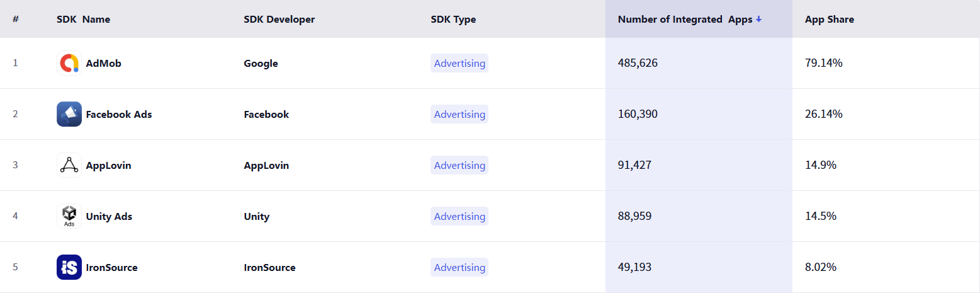Select the 91,427 integrated apps value
Screen dimensions: 980x293
tap(634, 165)
